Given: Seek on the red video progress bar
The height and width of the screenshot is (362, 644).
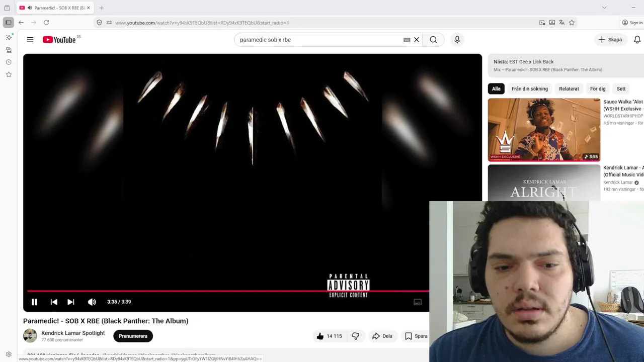Looking at the screenshot, I should tap(228, 291).
